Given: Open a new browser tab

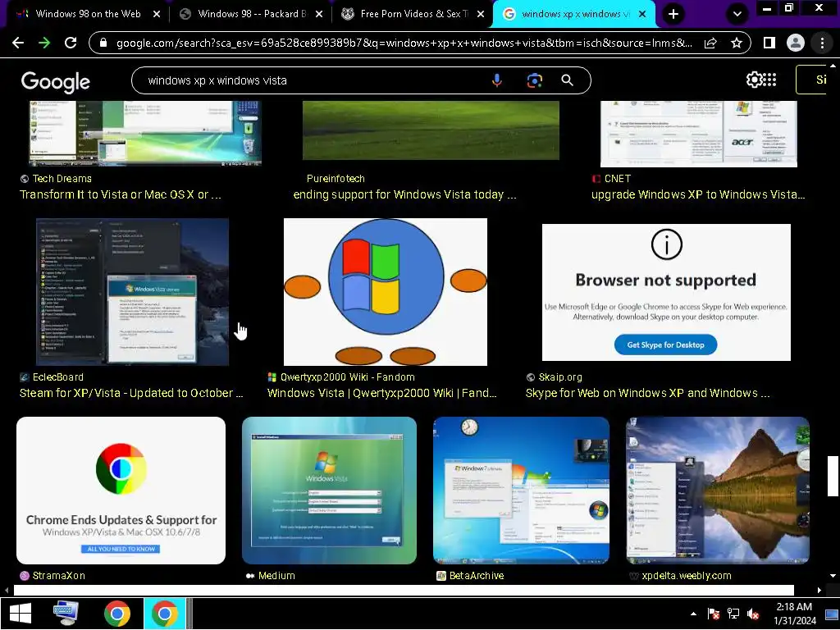Looking at the screenshot, I should click(x=673, y=14).
